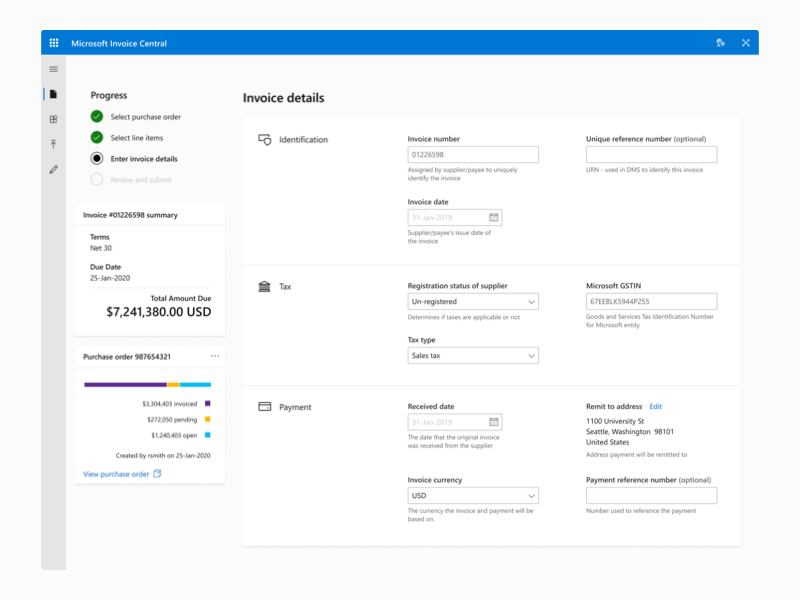Click the Microsoft Invoice Central title
Viewport: 800px width, 600px height.
pyautogui.click(x=119, y=43)
